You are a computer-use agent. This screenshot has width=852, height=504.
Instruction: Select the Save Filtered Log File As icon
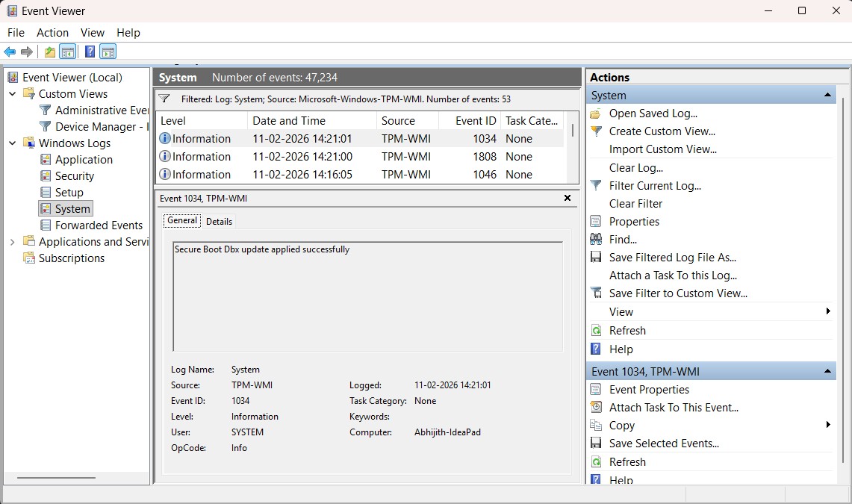[x=595, y=257]
